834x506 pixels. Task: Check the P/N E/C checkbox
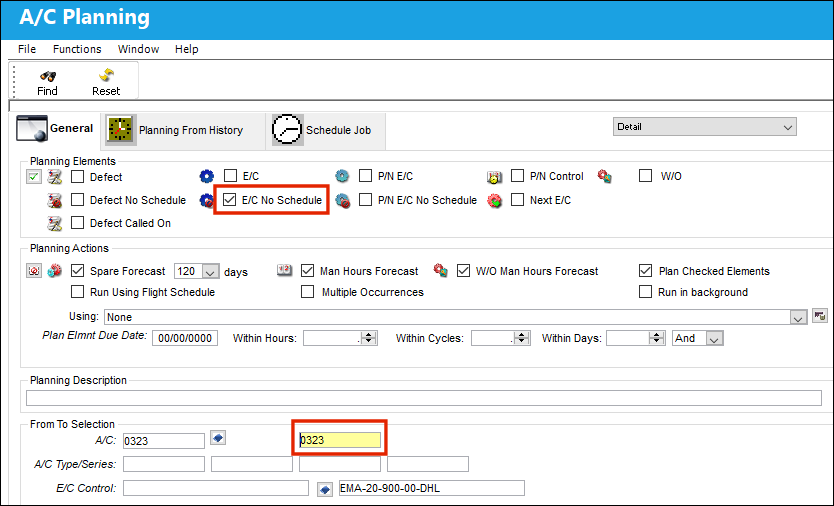365,176
